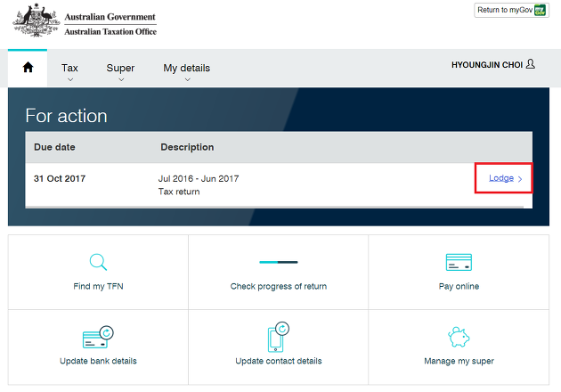Select the Jul 2016 - Jun 2017 text
This screenshot has width=561, height=392.
coord(199,179)
